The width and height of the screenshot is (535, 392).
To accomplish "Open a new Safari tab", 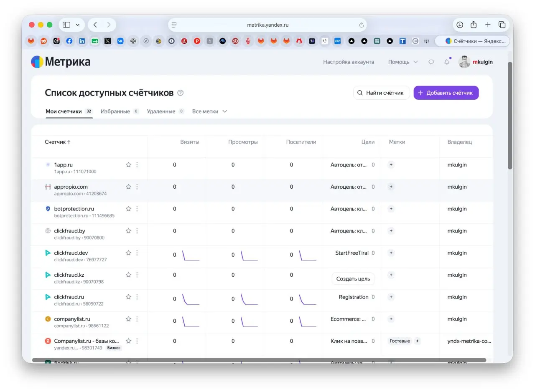I will (x=488, y=25).
